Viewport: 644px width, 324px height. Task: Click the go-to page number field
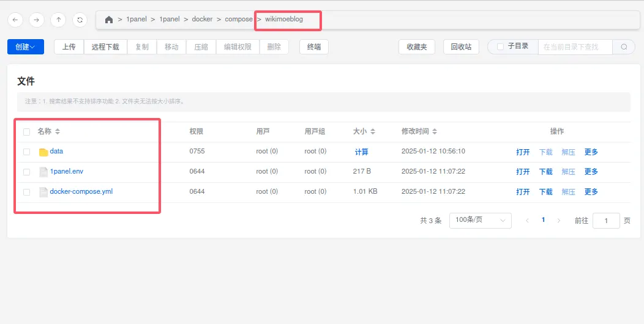(606, 221)
